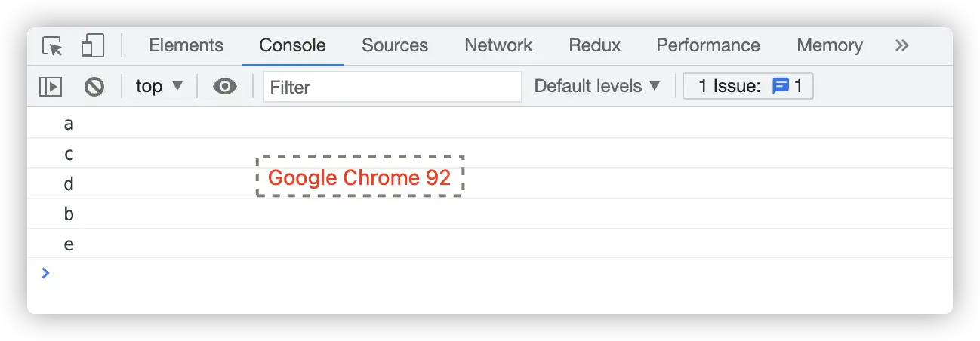
Task: Select the Network tab
Action: [x=498, y=45]
